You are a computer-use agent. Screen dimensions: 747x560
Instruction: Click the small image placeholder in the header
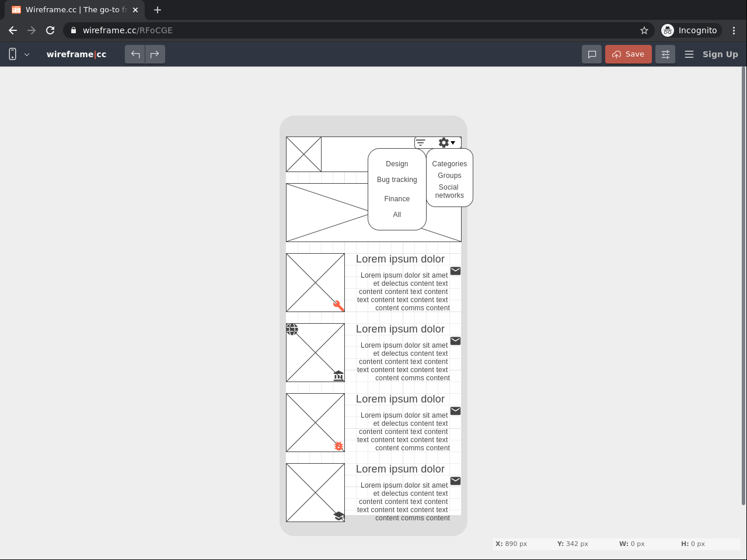pos(303,154)
